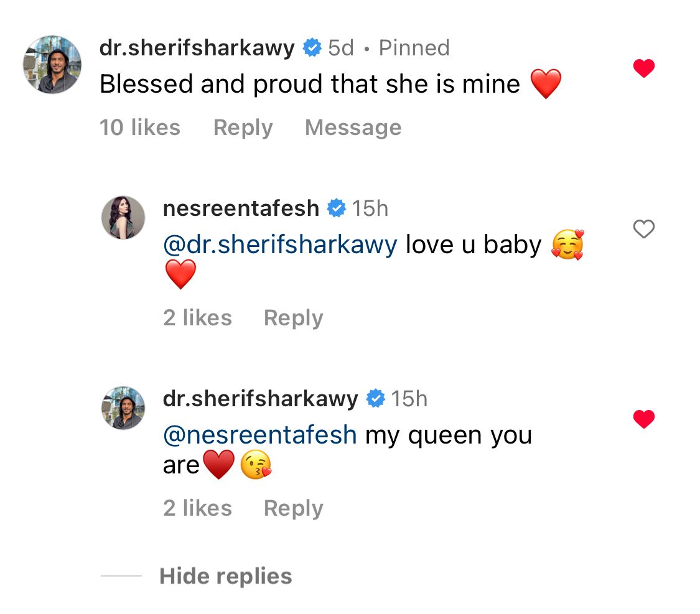Open nesreentafesh profile picture

pyautogui.click(x=123, y=218)
